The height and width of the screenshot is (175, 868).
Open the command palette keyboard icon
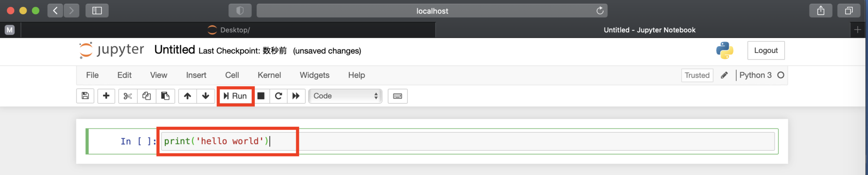[398, 96]
